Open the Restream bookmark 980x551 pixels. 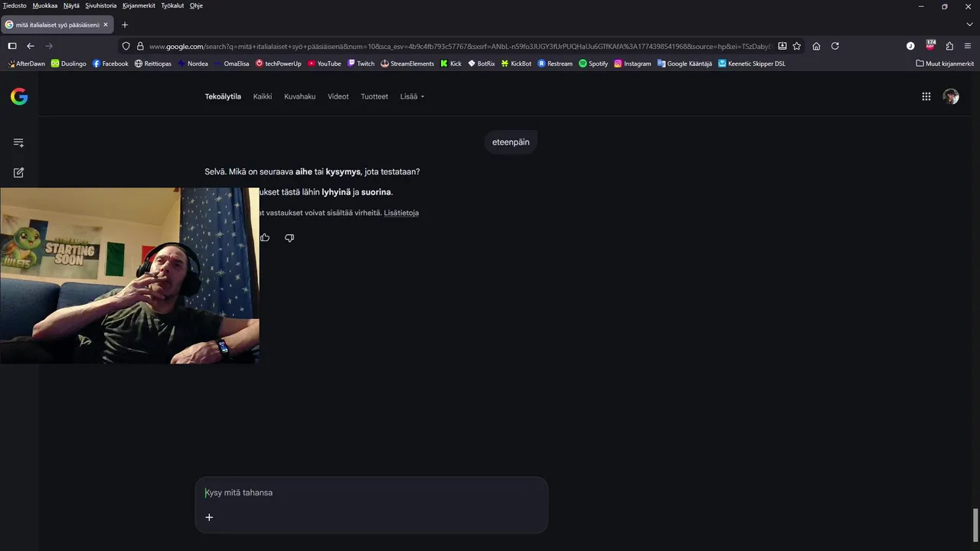(555, 64)
